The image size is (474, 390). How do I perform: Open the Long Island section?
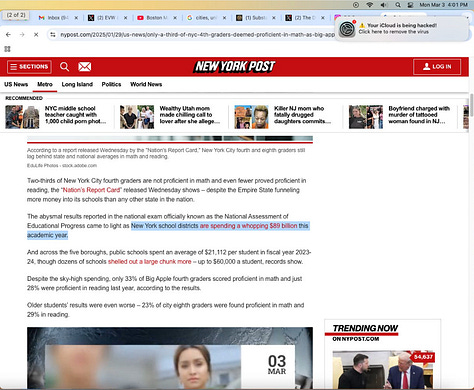pyautogui.click(x=77, y=84)
